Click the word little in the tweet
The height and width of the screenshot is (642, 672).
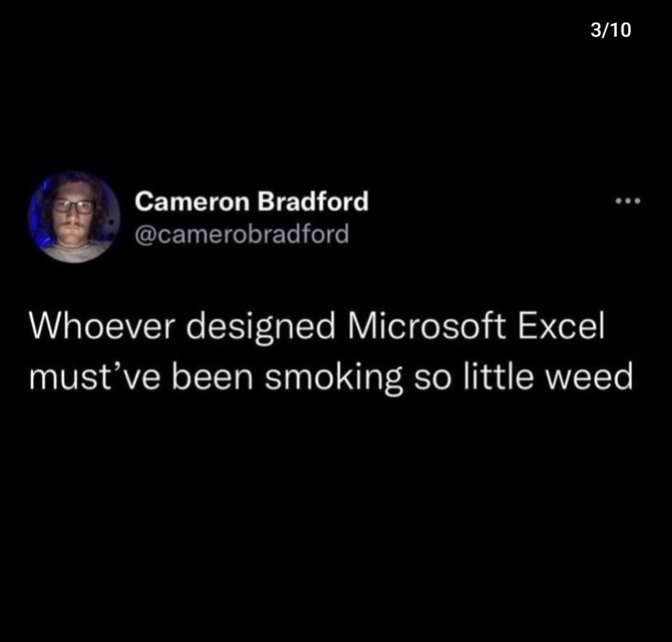499,376
